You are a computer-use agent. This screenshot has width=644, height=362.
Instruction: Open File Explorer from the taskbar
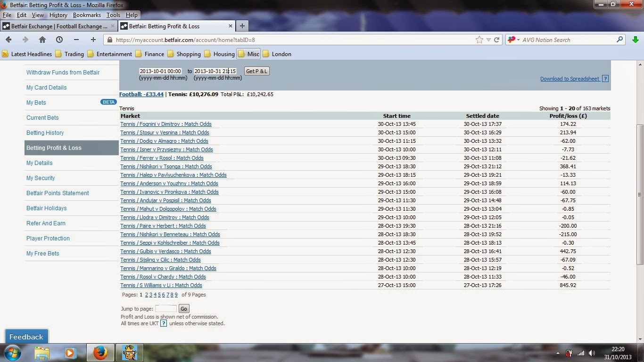pyautogui.click(x=42, y=353)
